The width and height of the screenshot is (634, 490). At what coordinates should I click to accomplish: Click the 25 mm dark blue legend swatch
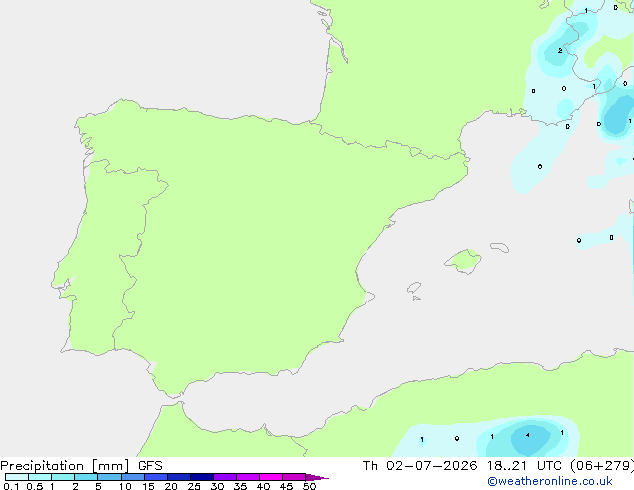[x=202, y=477]
